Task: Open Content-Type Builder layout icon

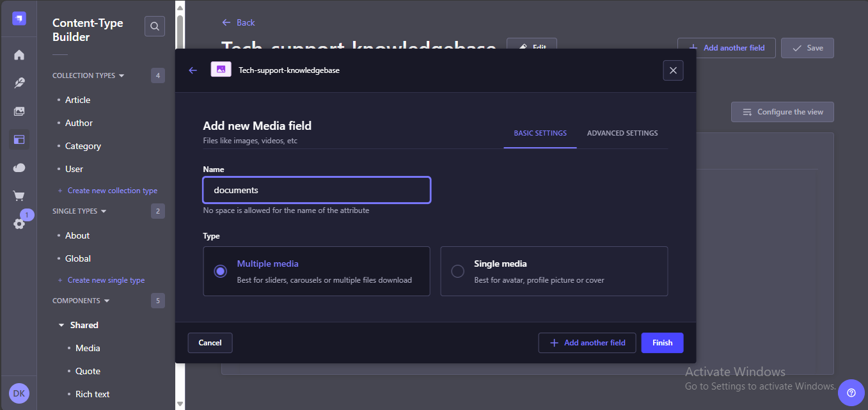Action: click(19, 139)
